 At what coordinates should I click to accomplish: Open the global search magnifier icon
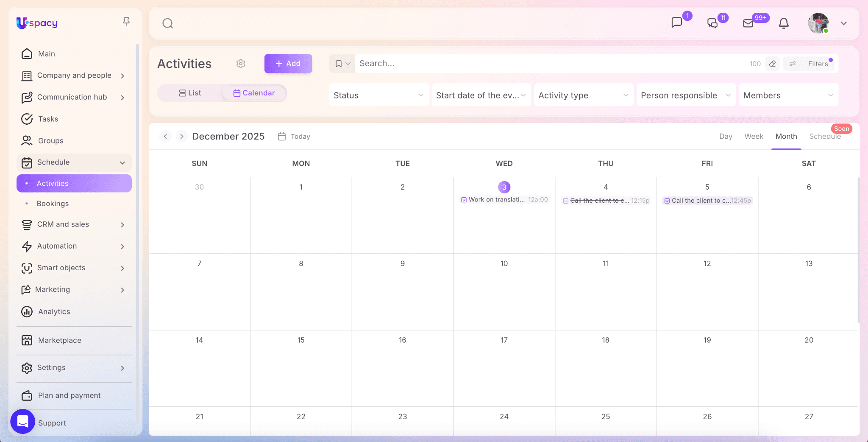(168, 23)
